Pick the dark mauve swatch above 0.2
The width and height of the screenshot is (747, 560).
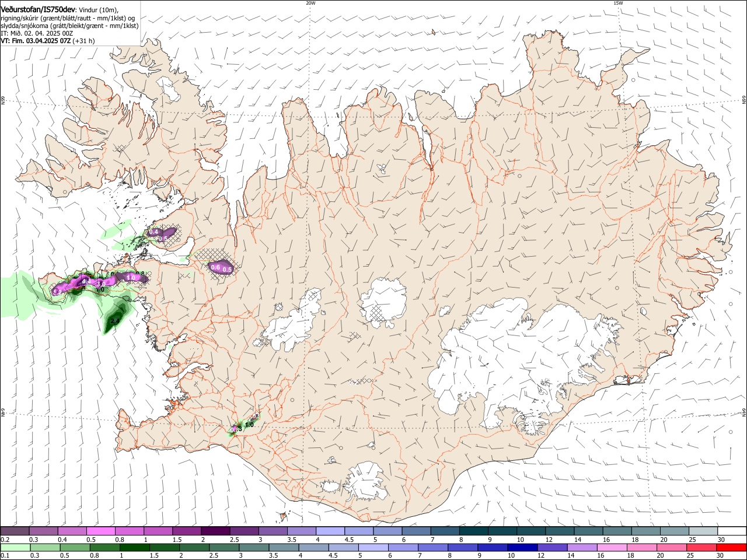click(15, 531)
